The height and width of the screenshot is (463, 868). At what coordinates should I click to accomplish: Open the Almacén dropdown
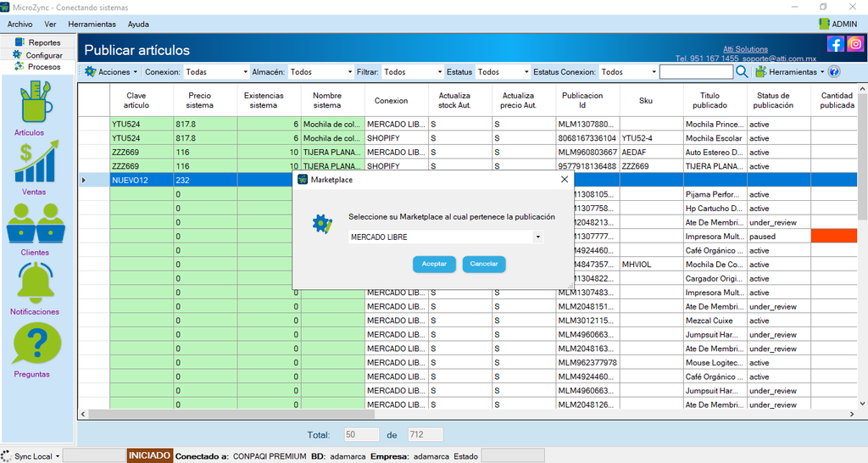click(x=321, y=72)
